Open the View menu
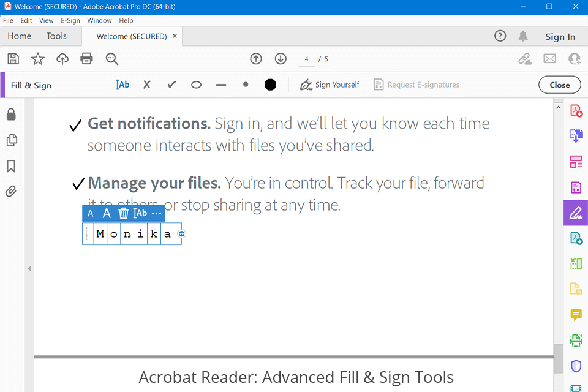 pos(46,20)
